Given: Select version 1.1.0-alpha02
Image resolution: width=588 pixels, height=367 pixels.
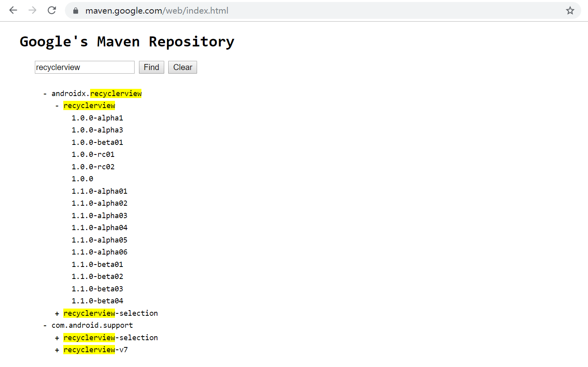Looking at the screenshot, I should coord(99,203).
